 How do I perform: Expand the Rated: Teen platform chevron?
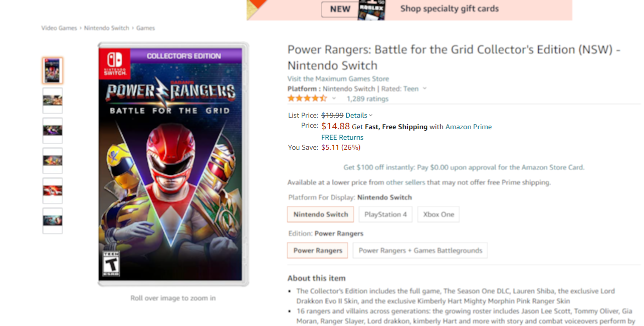424,89
